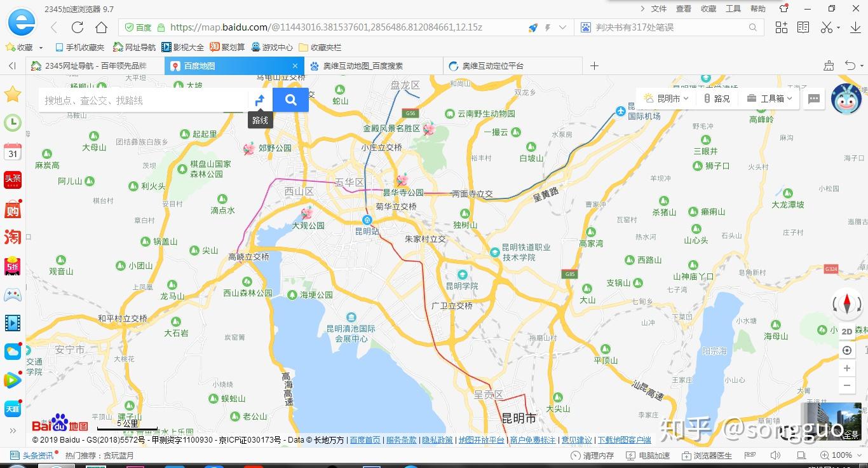
Task: Click 清理内存 in the status bar
Action: (x=592, y=455)
